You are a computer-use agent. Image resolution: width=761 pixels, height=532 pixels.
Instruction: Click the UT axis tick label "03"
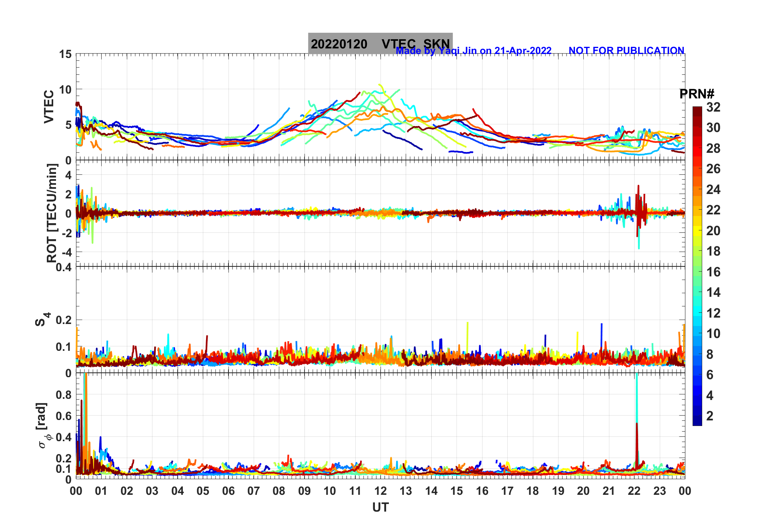(152, 491)
